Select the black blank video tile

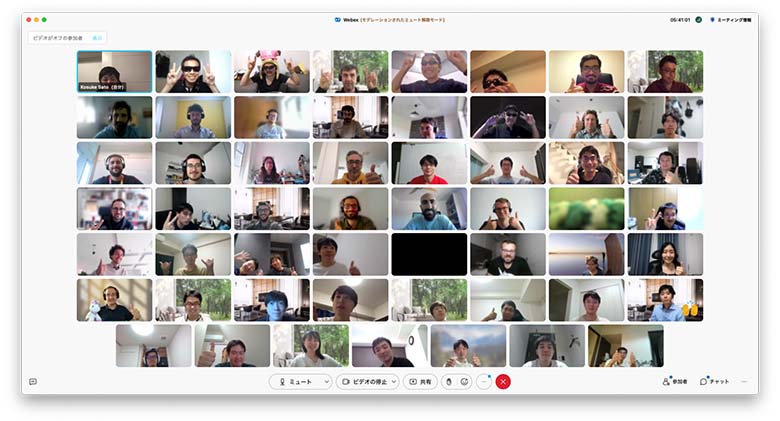point(429,254)
